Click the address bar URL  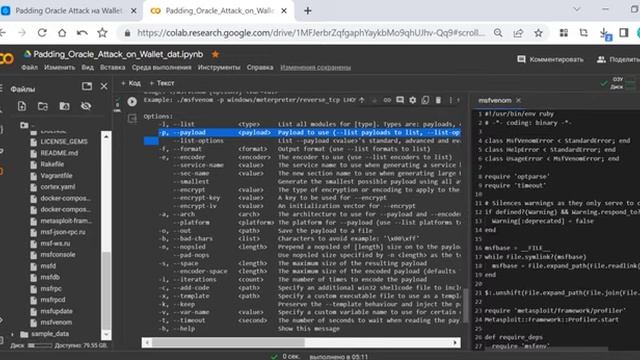point(311,33)
